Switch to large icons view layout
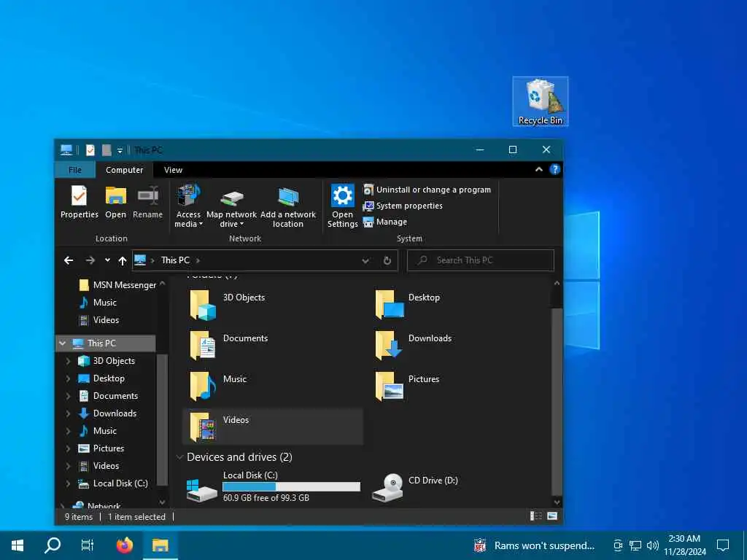This screenshot has height=560, width=747. [552, 516]
